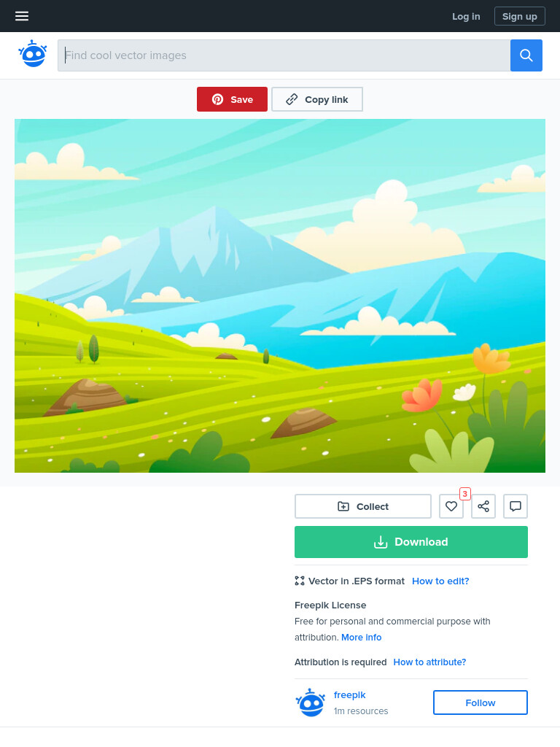Screen dimensions: 560x747
Task: Open the More info license link
Action: (362, 637)
